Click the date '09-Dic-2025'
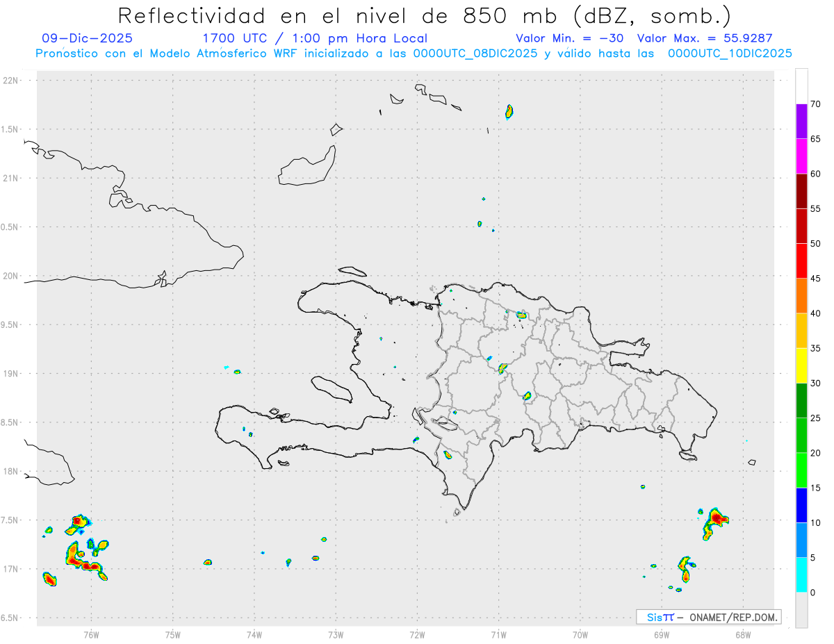Viewport: 834px width, 644px height. (x=87, y=38)
